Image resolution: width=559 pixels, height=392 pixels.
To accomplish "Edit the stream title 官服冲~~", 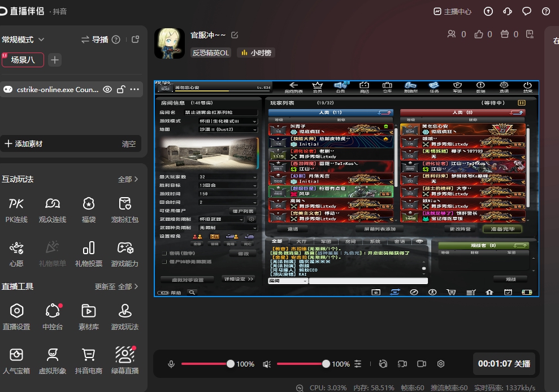I will point(235,35).
